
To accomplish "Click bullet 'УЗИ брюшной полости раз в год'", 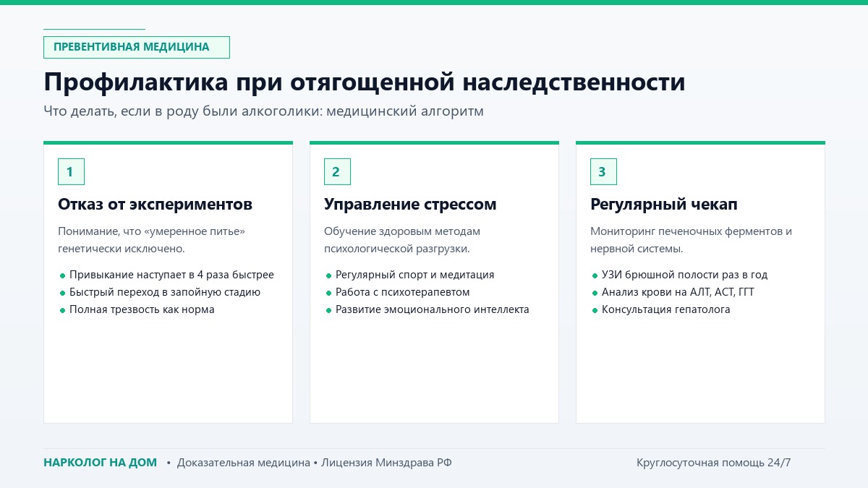I will click(685, 275).
